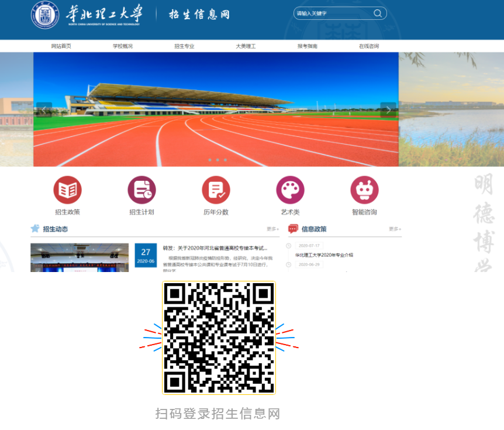Show the next banner slide

[388, 109]
